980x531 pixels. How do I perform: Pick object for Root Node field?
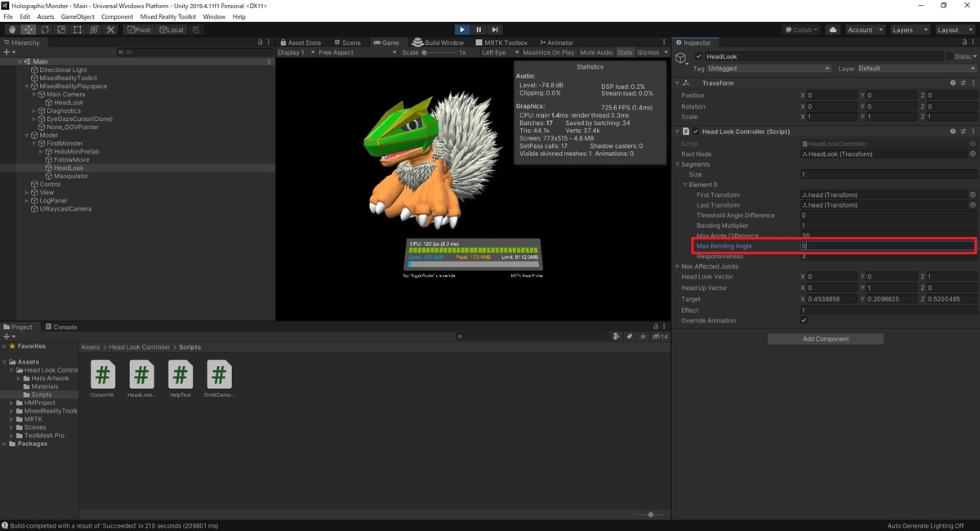[973, 154]
